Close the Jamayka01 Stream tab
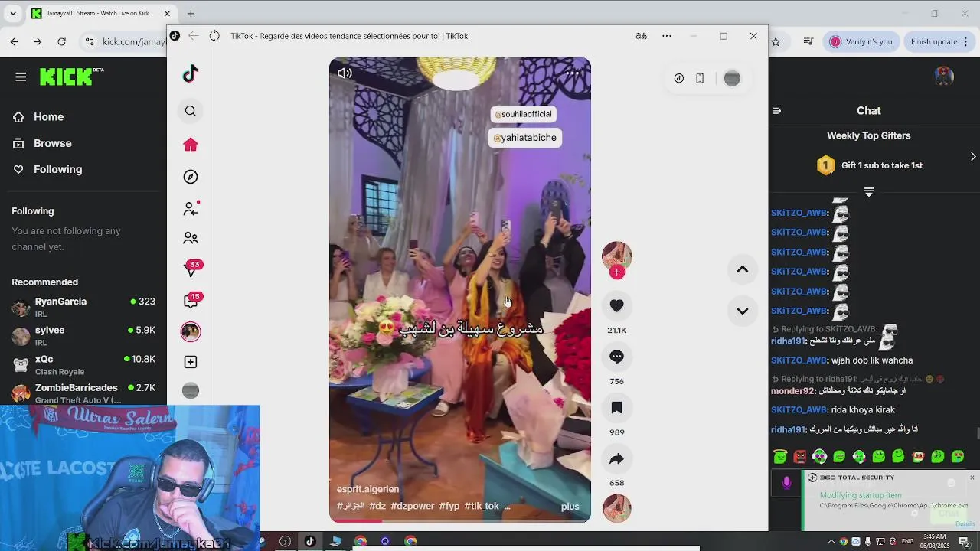 (168, 13)
